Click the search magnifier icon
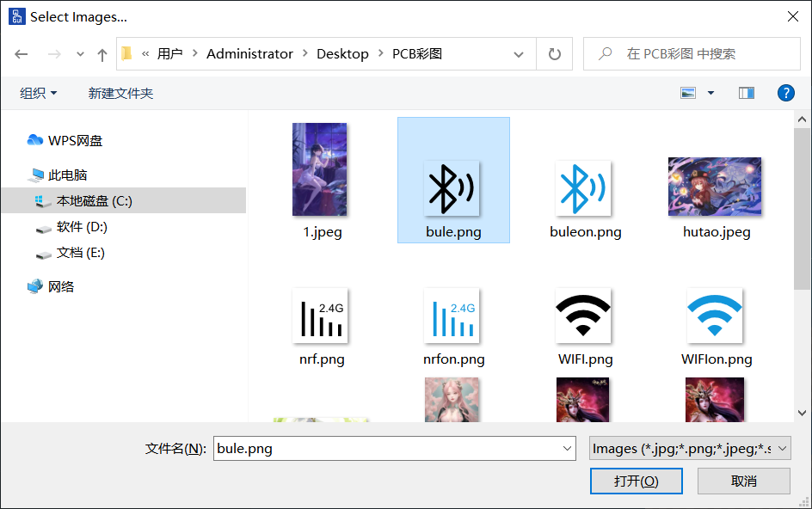The width and height of the screenshot is (812, 509). point(606,53)
